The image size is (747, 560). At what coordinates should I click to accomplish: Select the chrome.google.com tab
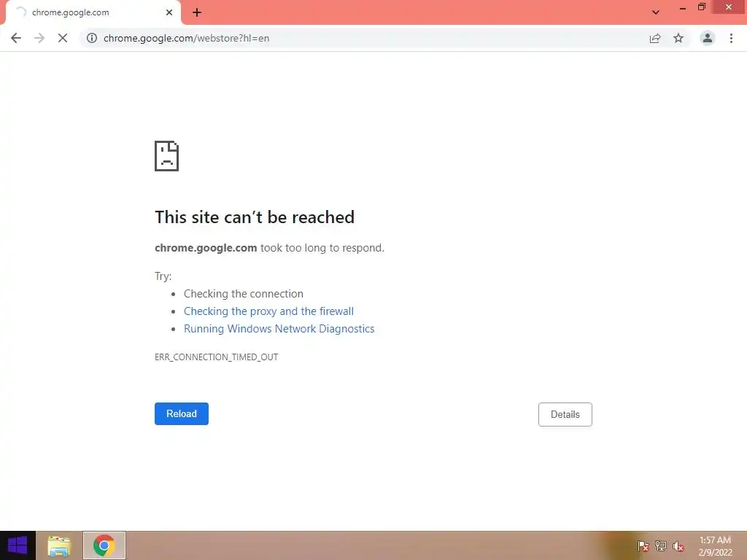point(93,12)
